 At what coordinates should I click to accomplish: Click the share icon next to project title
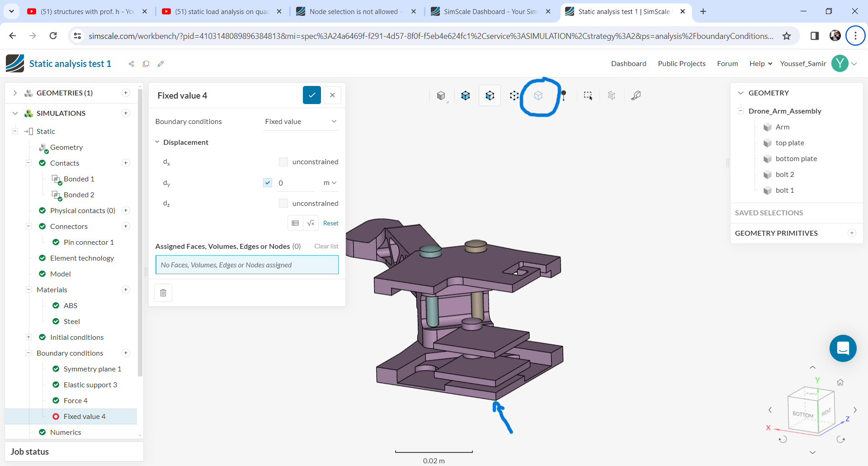tap(132, 64)
